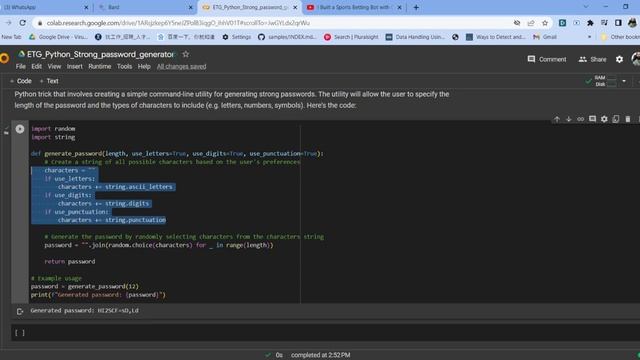
Task: Open the Gmail bookmark
Action: (x=545, y=37)
